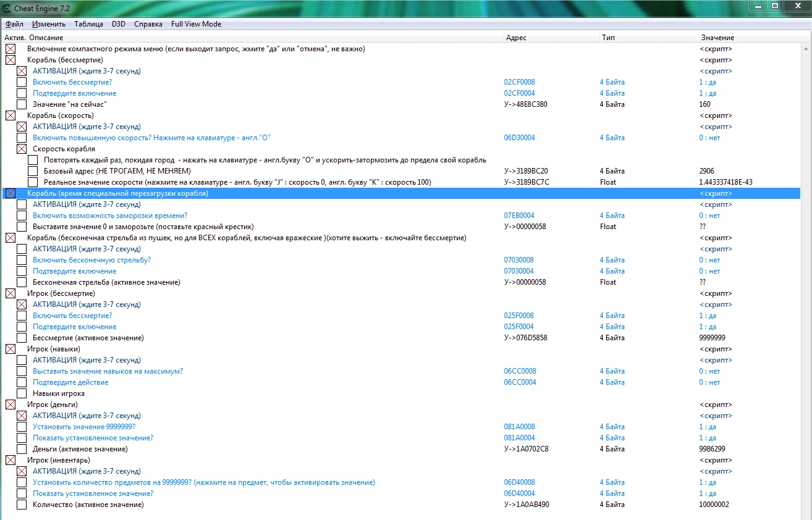Click the Деньги value 9986299
Viewport: 812px width, 520px height.
(x=712, y=449)
